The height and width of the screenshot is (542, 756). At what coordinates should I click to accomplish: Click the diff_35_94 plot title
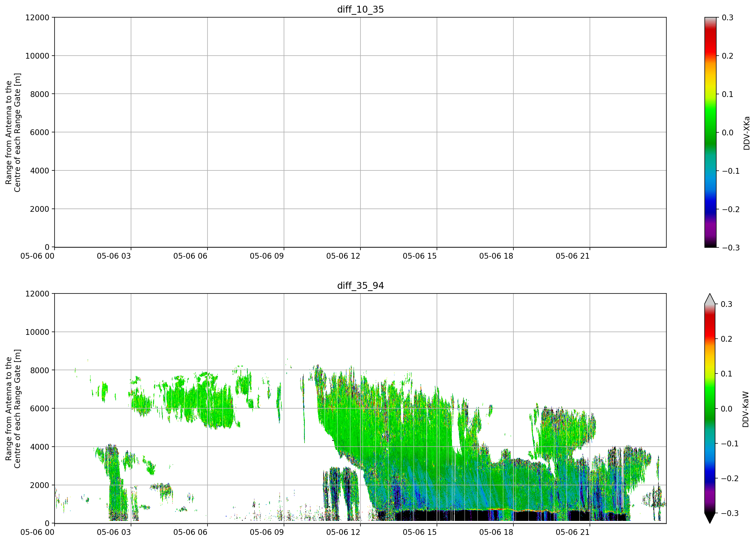tap(360, 286)
